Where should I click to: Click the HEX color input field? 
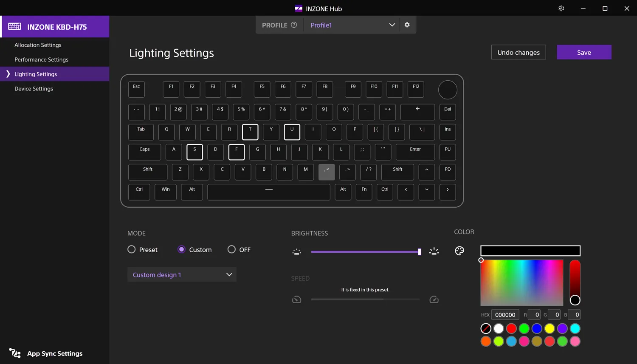click(505, 314)
